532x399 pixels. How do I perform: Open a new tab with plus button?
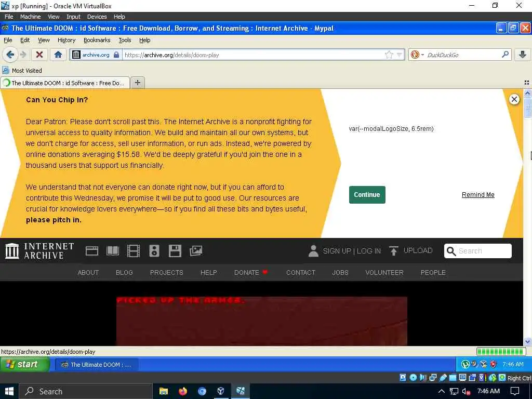click(137, 83)
